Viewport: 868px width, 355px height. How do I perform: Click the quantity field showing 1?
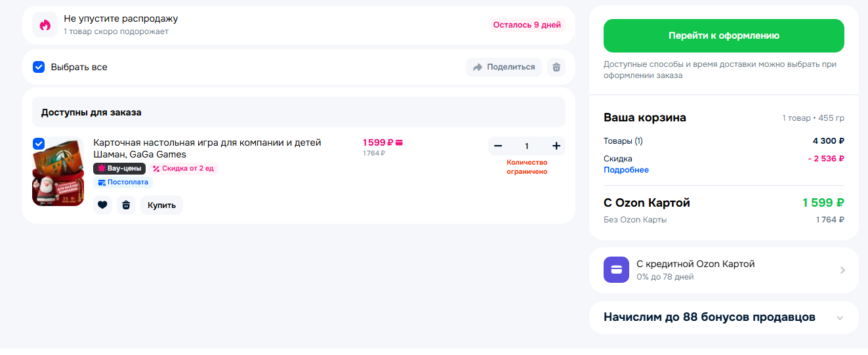[527, 146]
